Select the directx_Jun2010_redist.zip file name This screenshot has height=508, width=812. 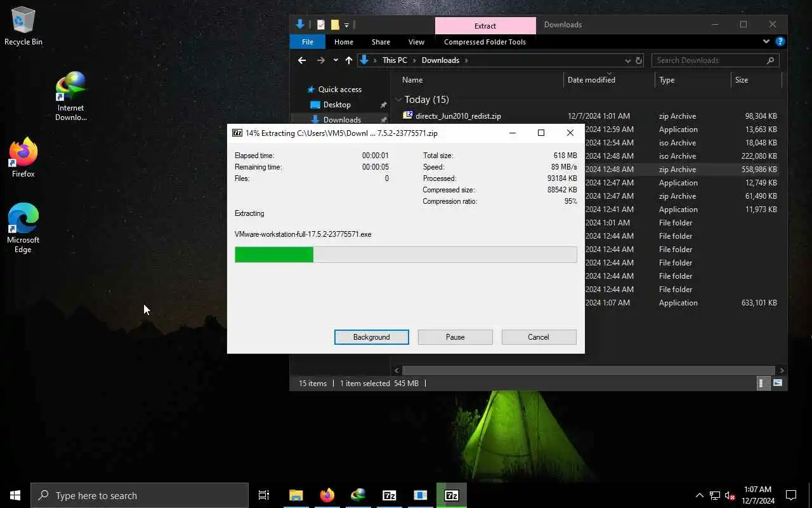[458, 116]
